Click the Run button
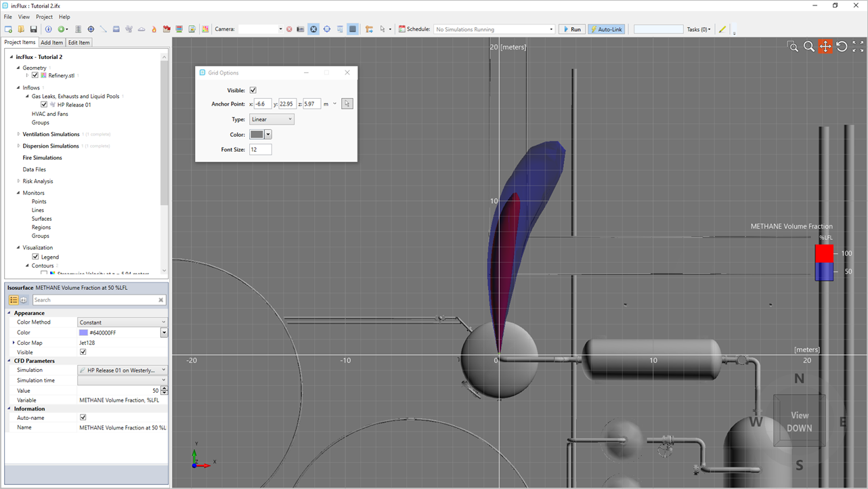868x489 pixels. click(x=572, y=29)
